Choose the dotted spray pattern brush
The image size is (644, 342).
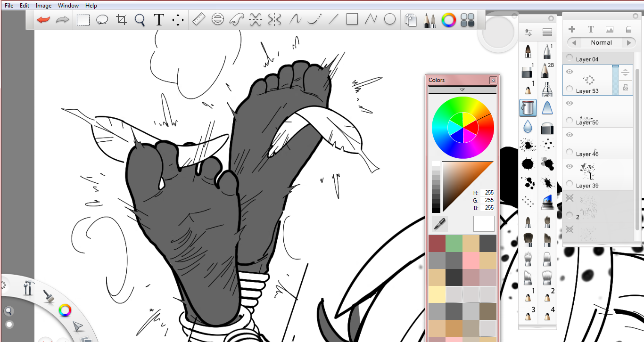coord(528,202)
